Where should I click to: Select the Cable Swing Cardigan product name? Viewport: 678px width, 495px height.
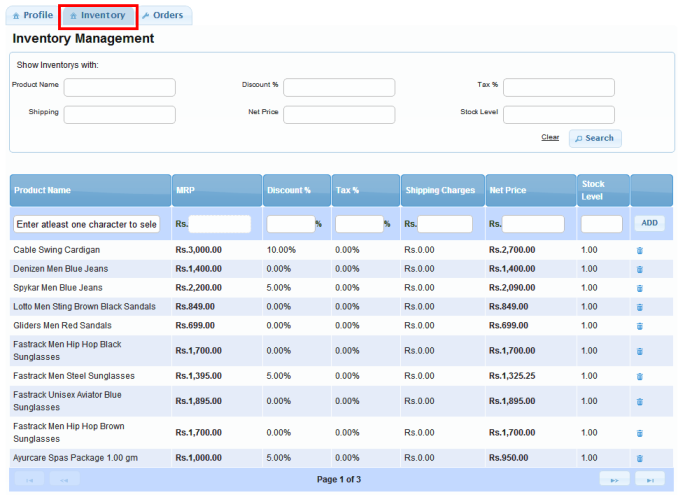(57, 250)
